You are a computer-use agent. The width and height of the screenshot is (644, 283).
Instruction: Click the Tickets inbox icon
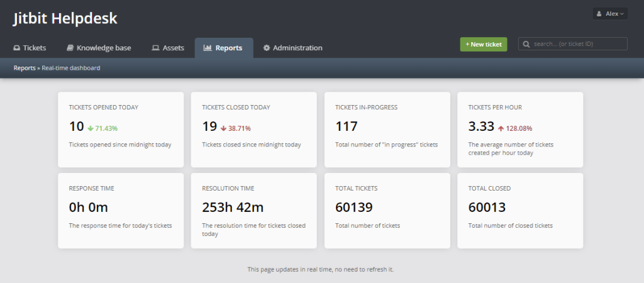16,48
